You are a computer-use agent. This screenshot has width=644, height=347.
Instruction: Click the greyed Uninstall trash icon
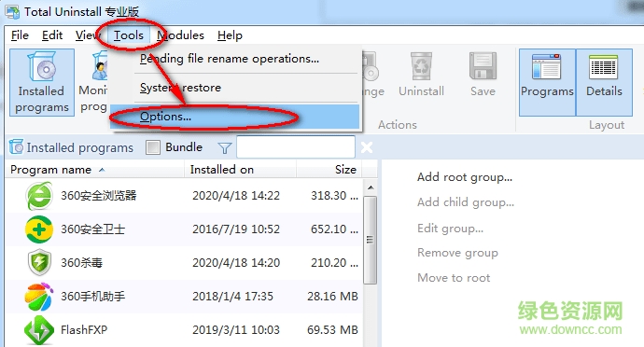421,65
